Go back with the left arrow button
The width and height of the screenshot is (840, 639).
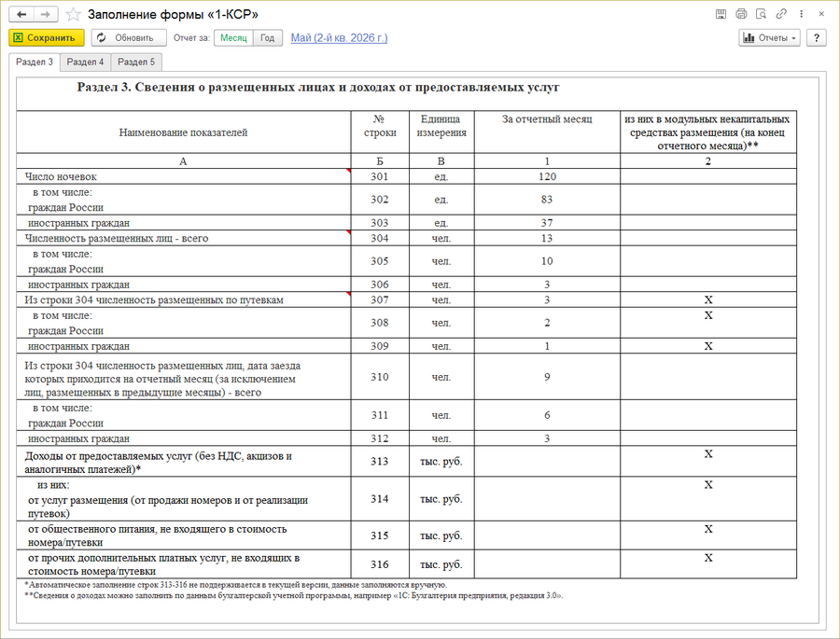(21, 15)
